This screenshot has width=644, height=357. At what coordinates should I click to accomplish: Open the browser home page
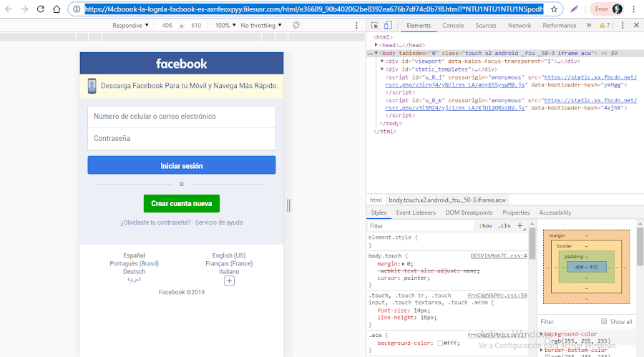tap(57, 9)
